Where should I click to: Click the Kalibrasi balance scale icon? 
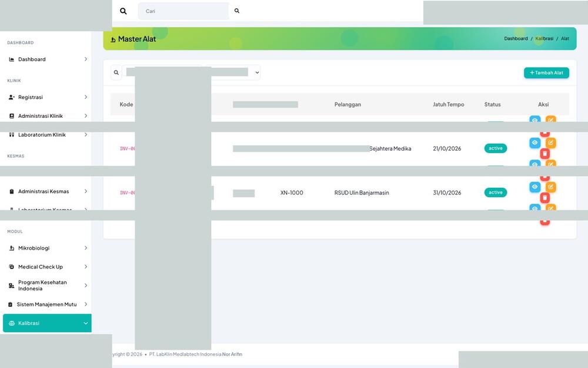[12, 323]
